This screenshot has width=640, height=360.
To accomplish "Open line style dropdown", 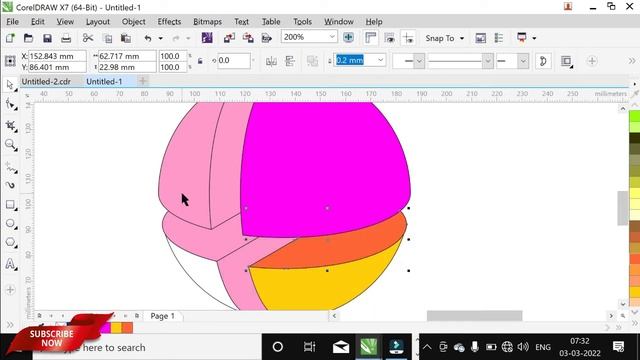I will click(487, 61).
